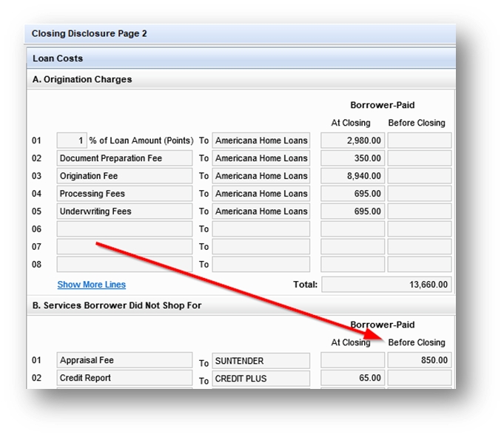Click the 850.00 Before Closing amount field
The image size is (504, 437).
click(x=419, y=361)
